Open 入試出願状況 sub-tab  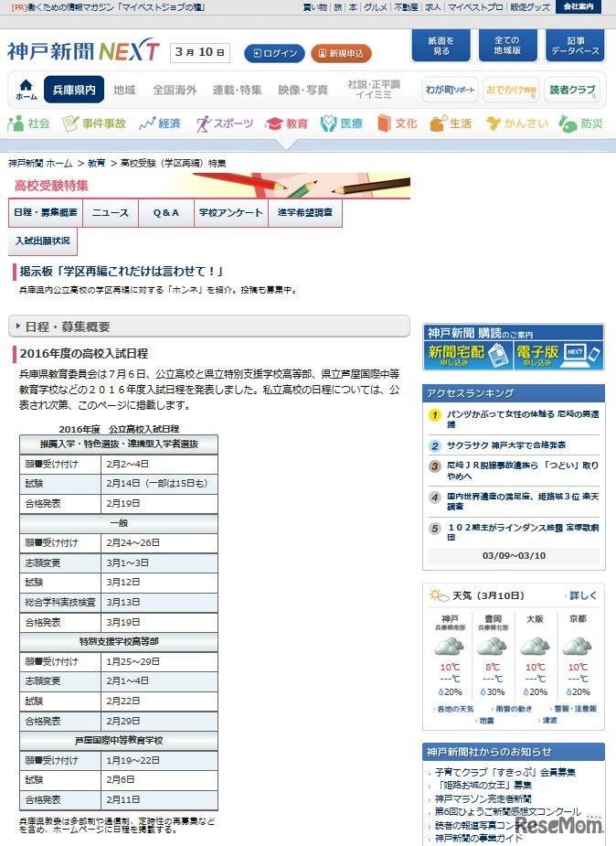point(43,241)
